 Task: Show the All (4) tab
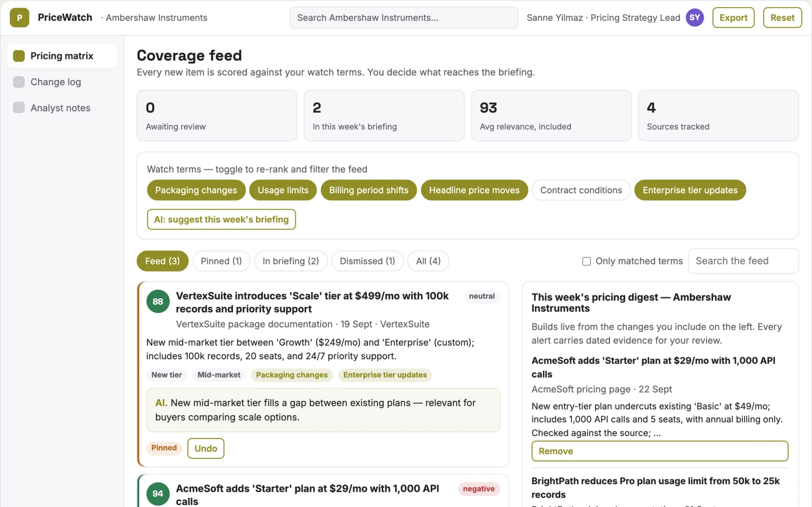point(428,261)
